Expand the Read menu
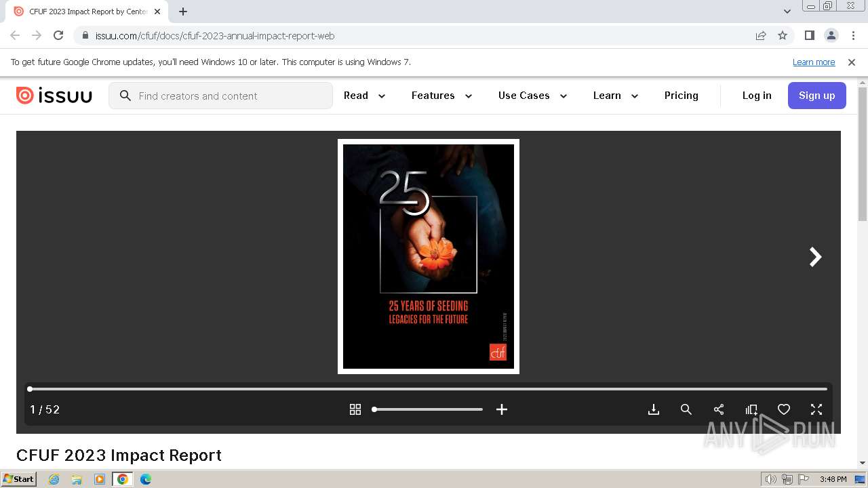Screen dimensions: 868x488 tap(365, 96)
